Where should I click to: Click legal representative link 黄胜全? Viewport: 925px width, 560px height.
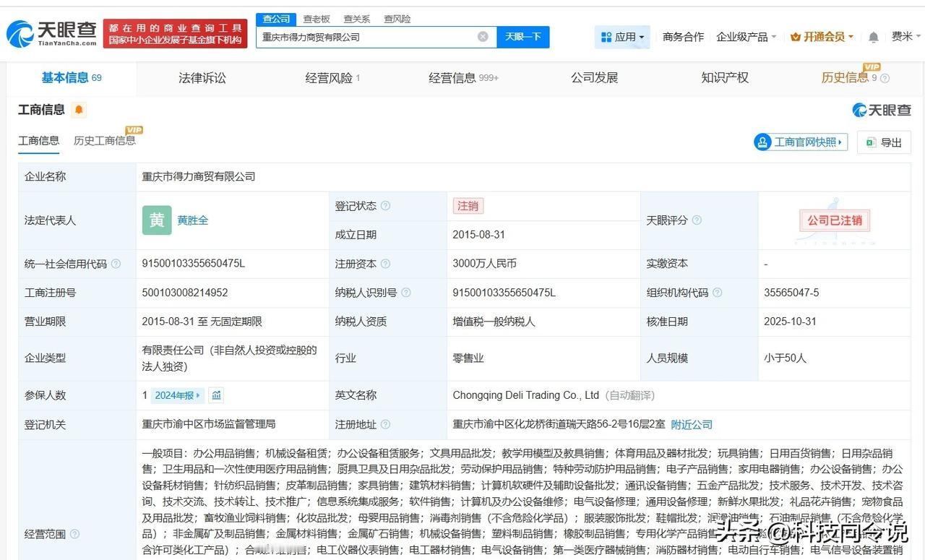click(x=192, y=220)
